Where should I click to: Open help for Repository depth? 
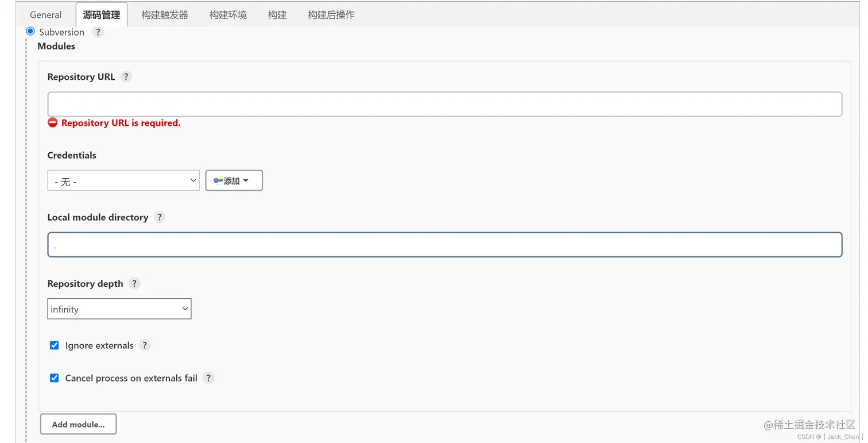[x=134, y=283]
